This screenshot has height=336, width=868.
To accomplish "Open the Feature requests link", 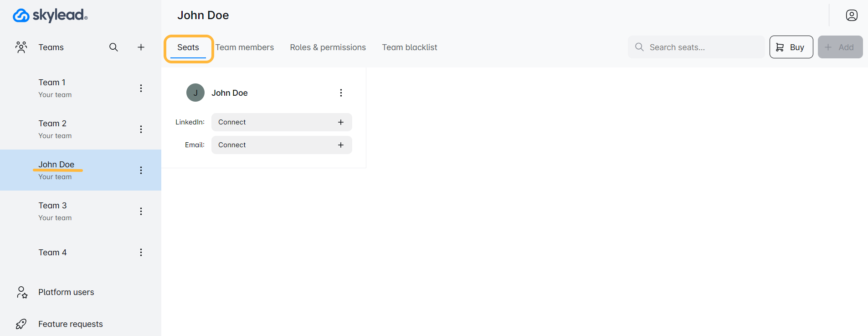I will click(71, 324).
